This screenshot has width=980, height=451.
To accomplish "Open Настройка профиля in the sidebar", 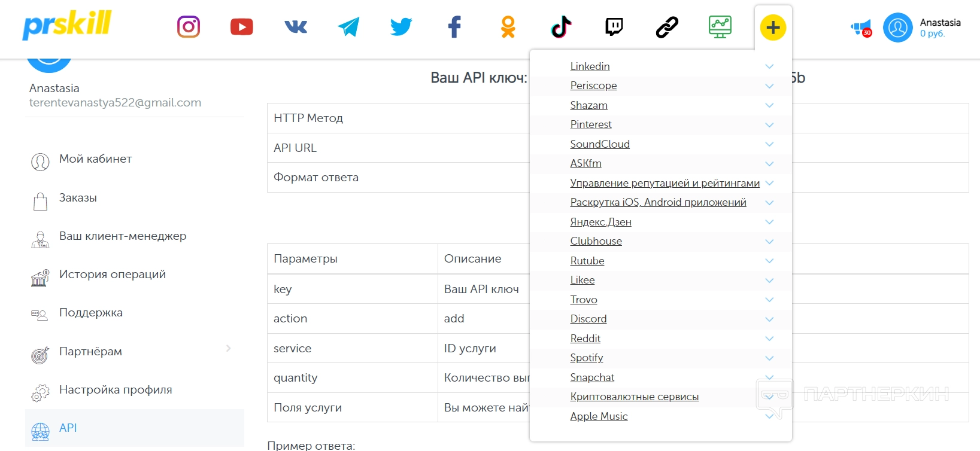I will click(115, 390).
